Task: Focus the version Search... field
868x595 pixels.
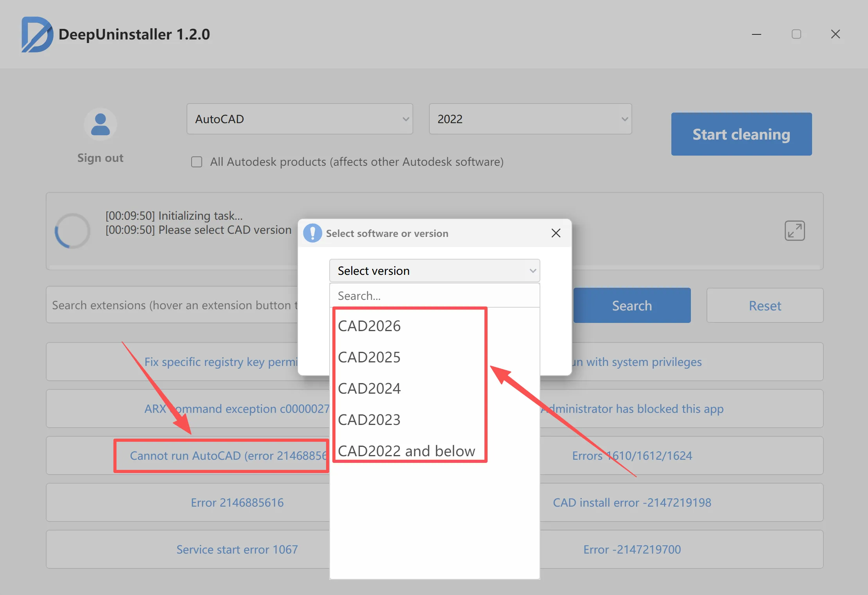Action: (434, 296)
